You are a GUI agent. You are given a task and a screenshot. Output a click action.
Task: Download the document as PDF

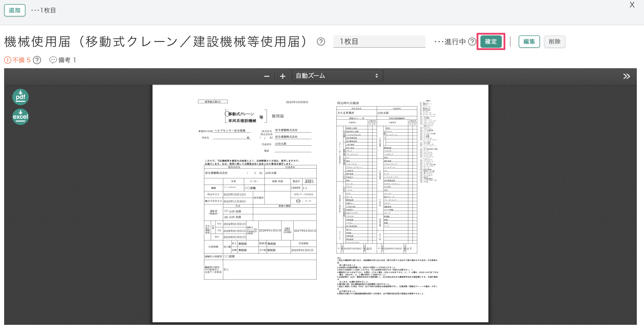[x=21, y=97]
